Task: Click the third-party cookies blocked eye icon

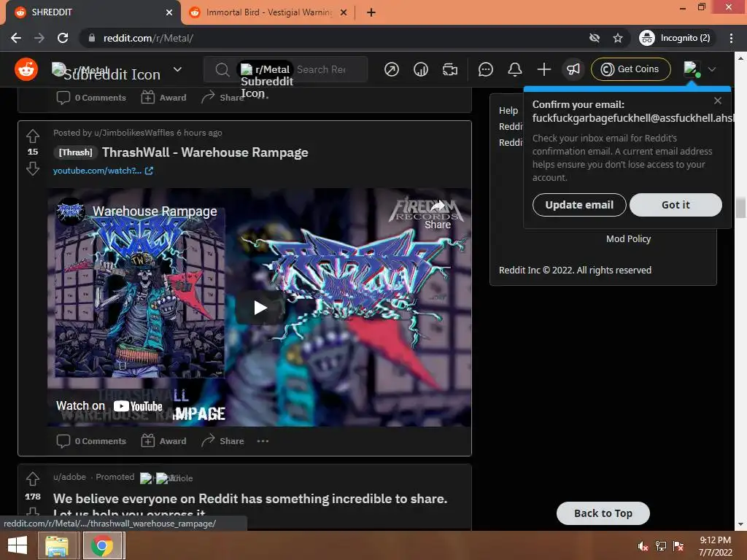Action: pyautogui.click(x=594, y=38)
